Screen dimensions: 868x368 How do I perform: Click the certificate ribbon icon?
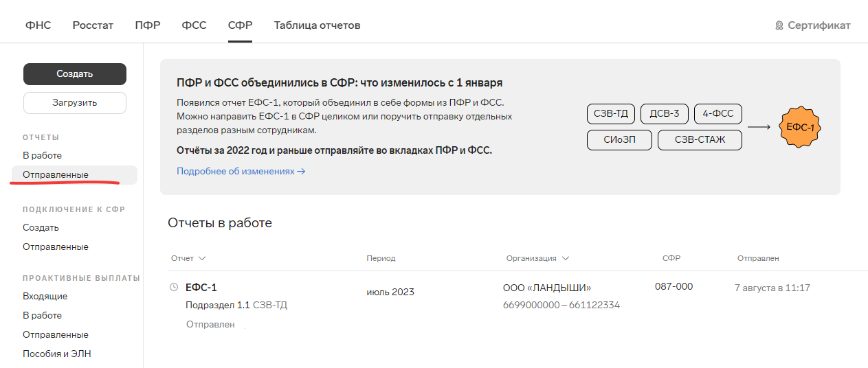click(779, 25)
